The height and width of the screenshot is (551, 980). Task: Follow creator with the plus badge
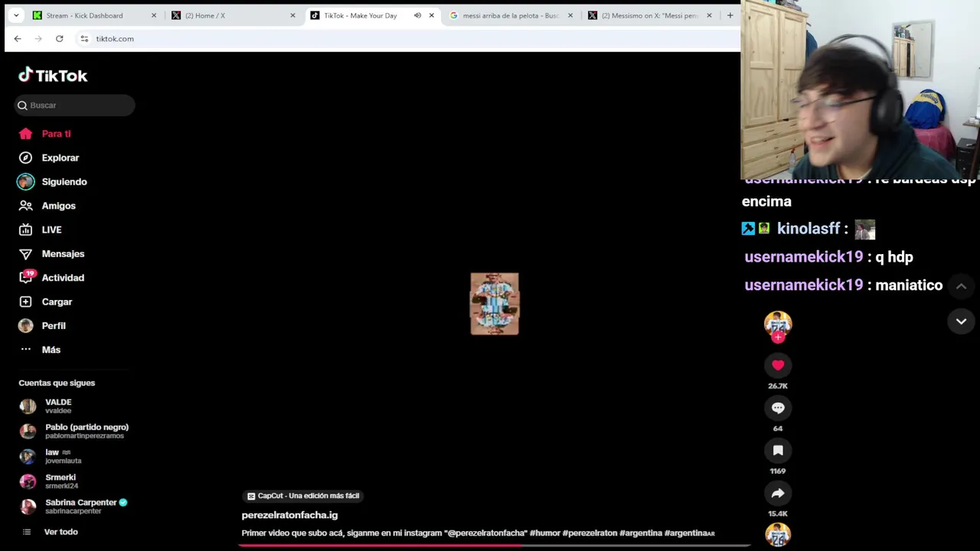778,337
